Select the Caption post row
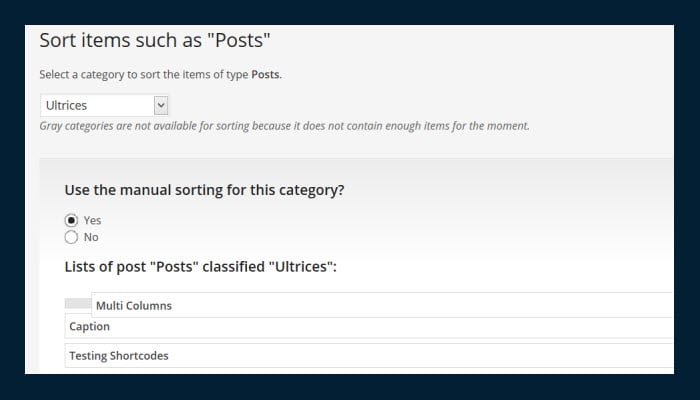This screenshot has height=400, width=700. [x=370, y=327]
